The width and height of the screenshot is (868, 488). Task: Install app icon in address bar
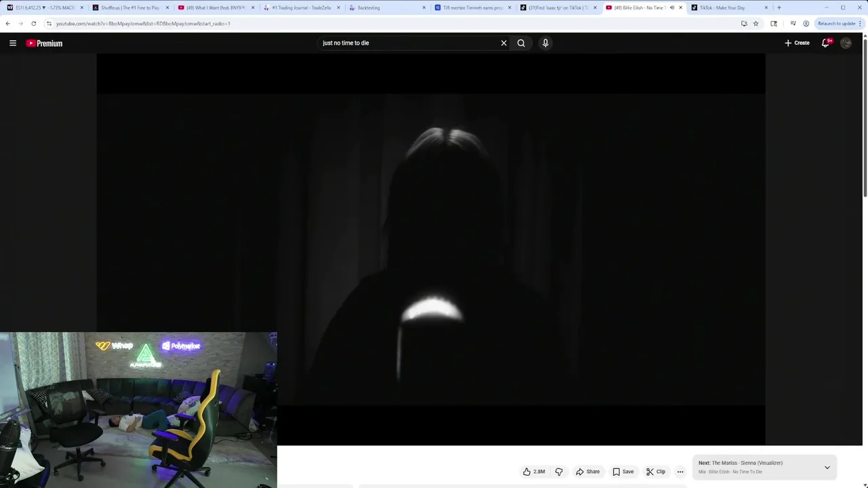744,23
